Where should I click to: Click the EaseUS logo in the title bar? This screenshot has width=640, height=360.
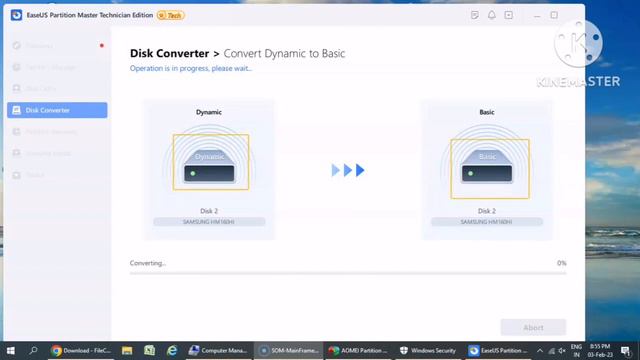16,15
